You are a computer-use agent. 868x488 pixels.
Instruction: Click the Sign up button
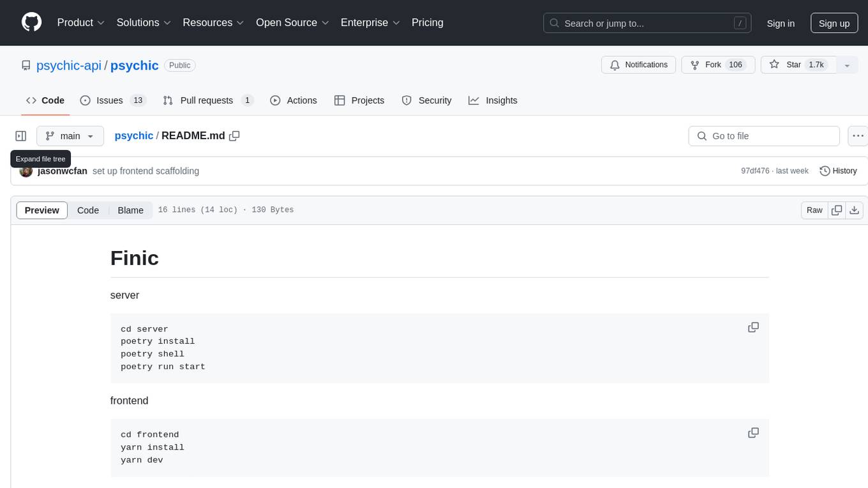[x=834, y=23]
